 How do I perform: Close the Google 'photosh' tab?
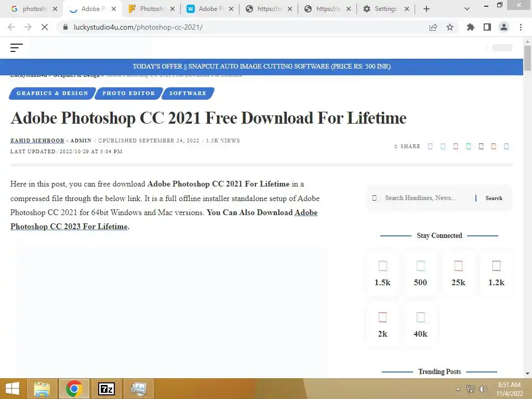55,9
